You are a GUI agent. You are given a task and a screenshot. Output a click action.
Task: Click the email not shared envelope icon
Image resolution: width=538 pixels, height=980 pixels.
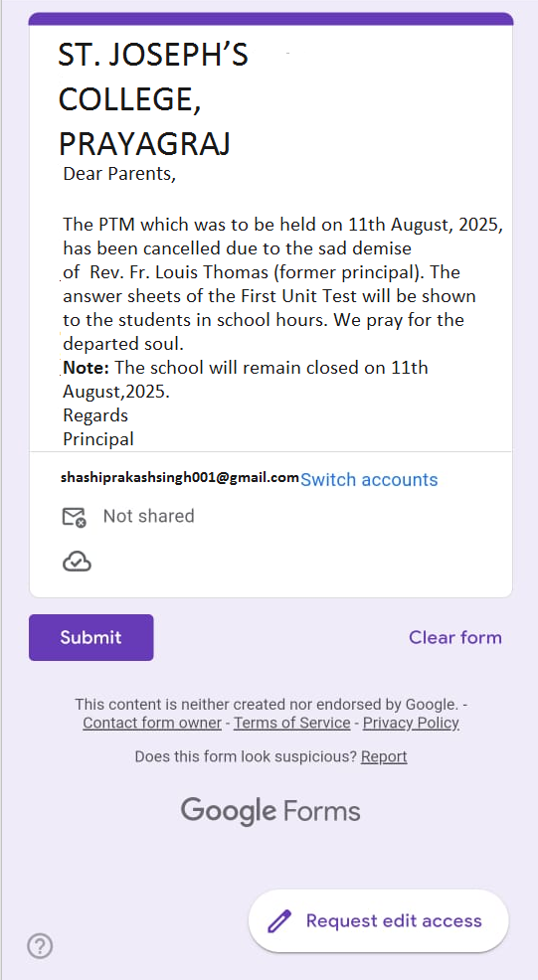[x=74, y=517]
